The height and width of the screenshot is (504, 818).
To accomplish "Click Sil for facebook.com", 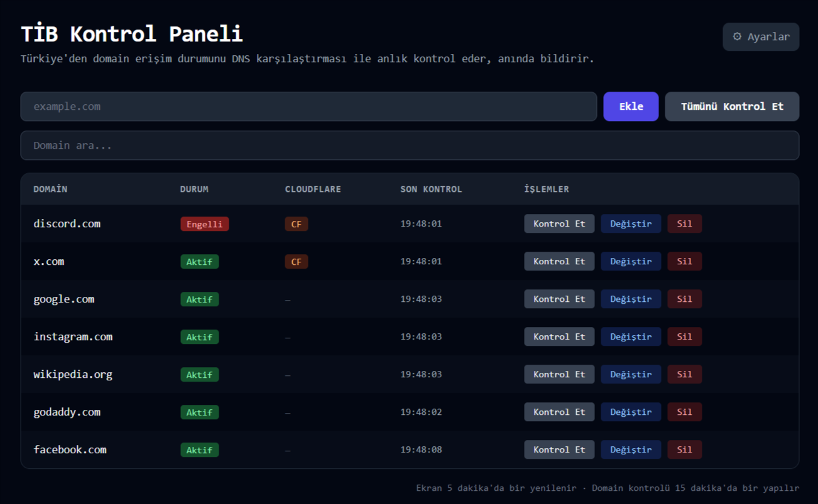I will [x=684, y=450].
